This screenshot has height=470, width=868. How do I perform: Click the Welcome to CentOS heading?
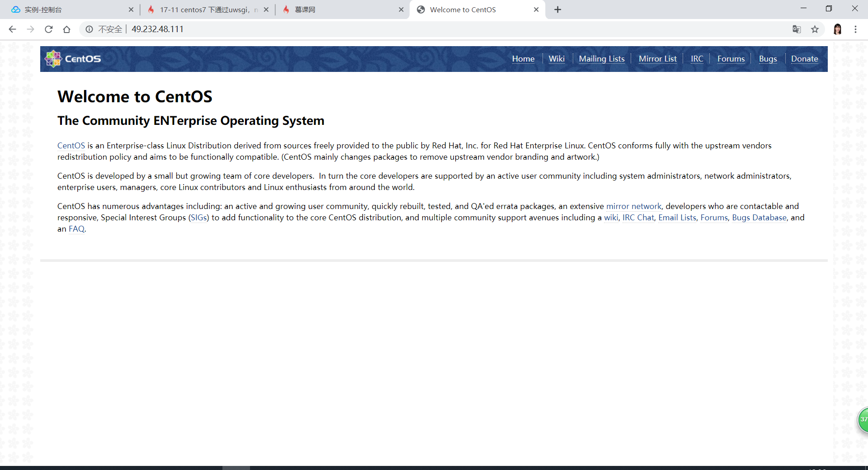[x=135, y=97]
